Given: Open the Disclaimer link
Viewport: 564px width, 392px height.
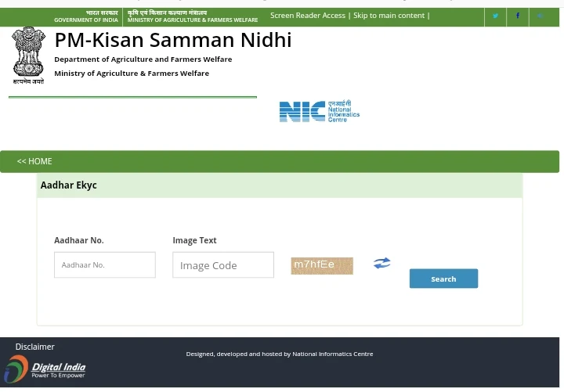Looking at the screenshot, I should click(x=35, y=347).
